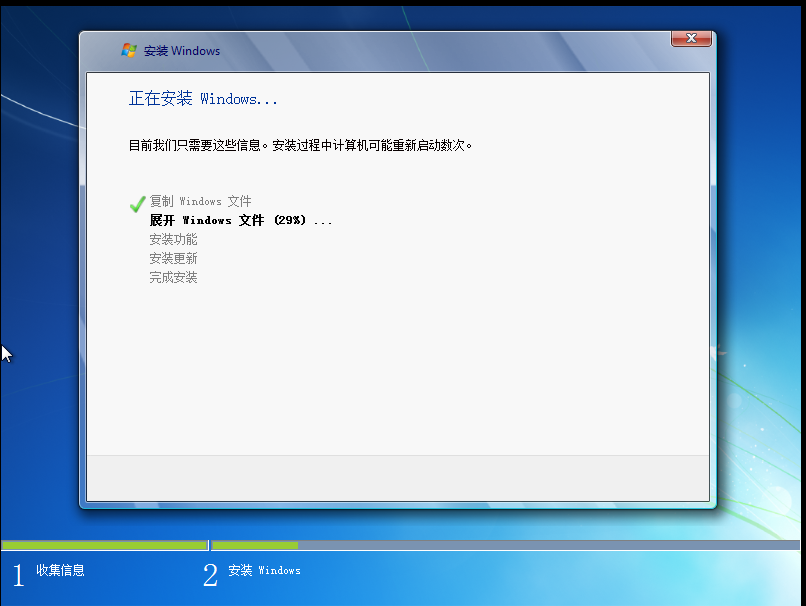Click the 安装 Windows stage label at bottom
Screen dimensions: 806x606
(x=264, y=570)
